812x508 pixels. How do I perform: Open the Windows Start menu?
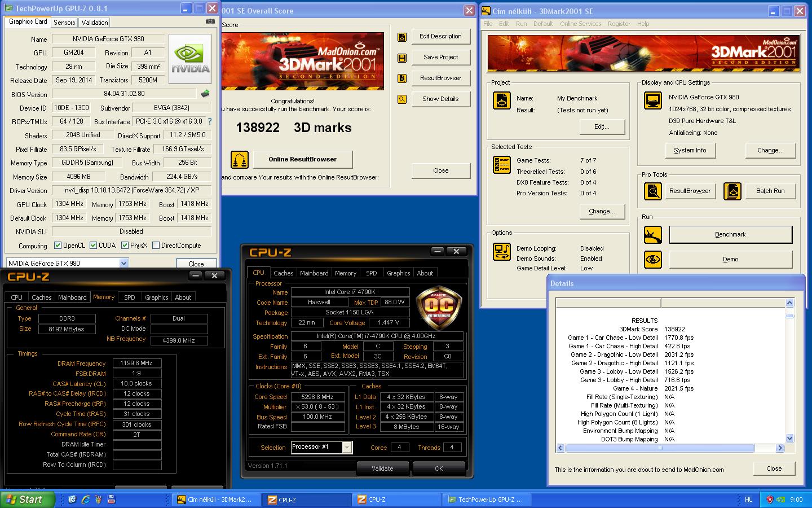pos(28,500)
